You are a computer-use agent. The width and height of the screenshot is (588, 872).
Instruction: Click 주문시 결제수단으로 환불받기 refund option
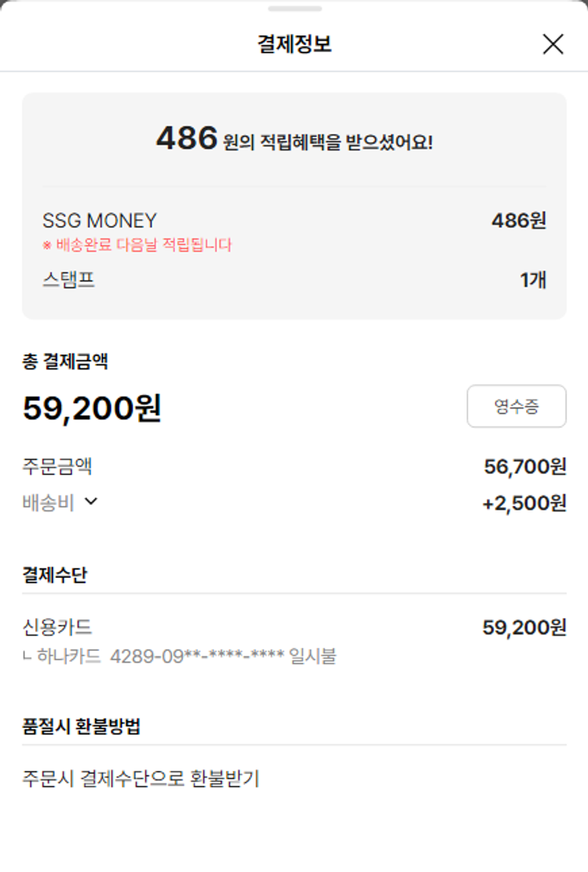pyautogui.click(x=141, y=779)
